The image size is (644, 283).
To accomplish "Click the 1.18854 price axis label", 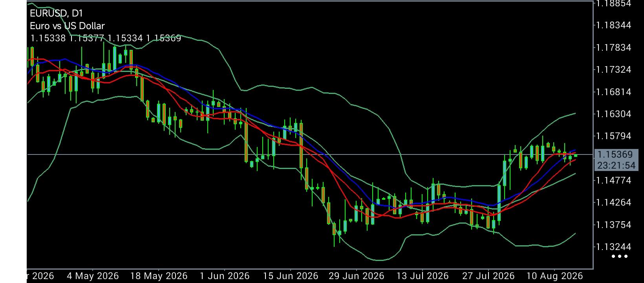I will (x=613, y=4).
